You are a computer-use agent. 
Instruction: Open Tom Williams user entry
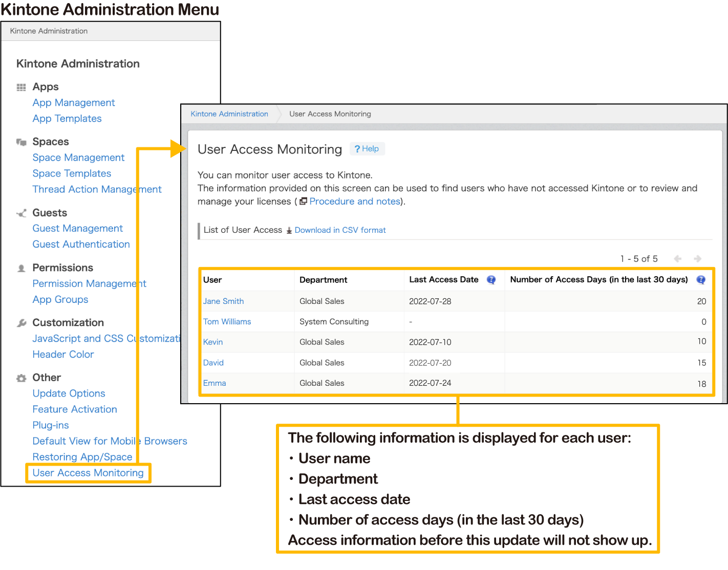coord(227,322)
